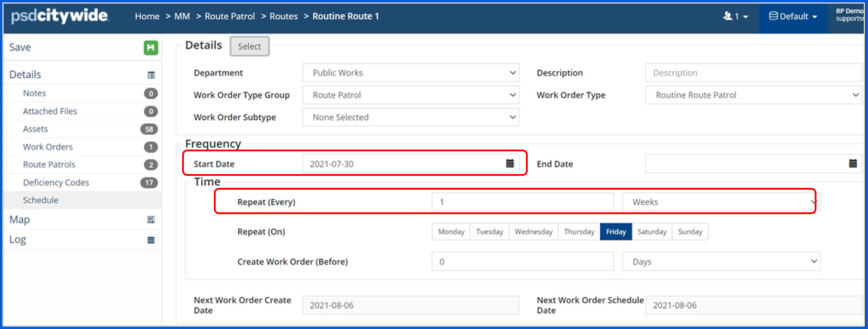Click the Deficiency Codes count badge 17
868x329 pixels.
tap(149, 182)
